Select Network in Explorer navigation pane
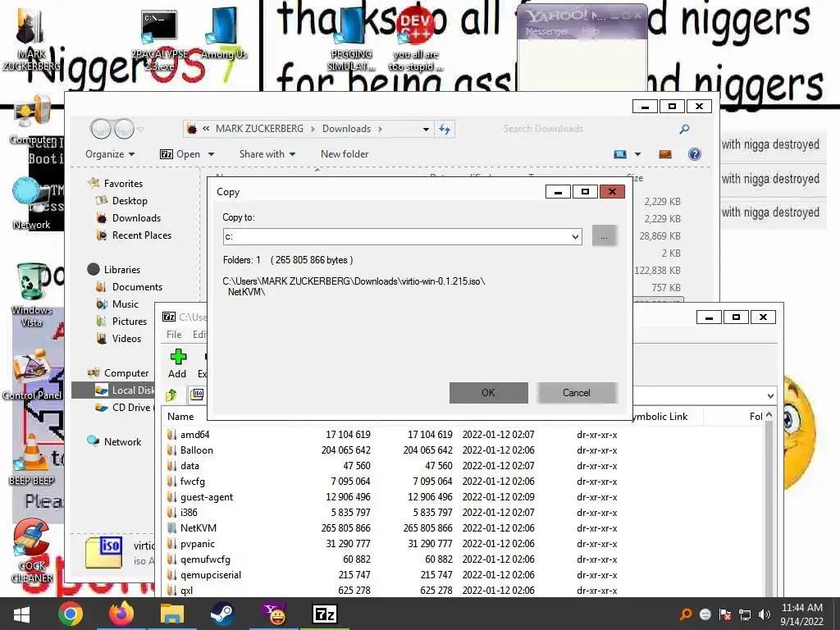Screen dimensions: 840x630 tap(122, 441)
